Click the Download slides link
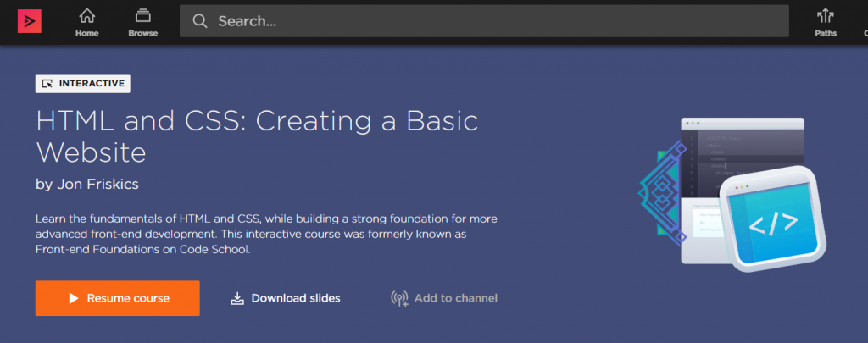 (x=285, y=298)
